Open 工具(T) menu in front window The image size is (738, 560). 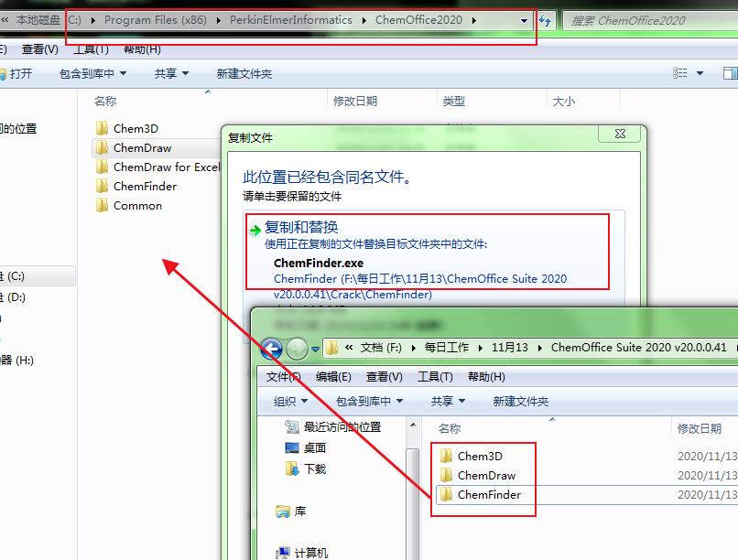[435, 377]
